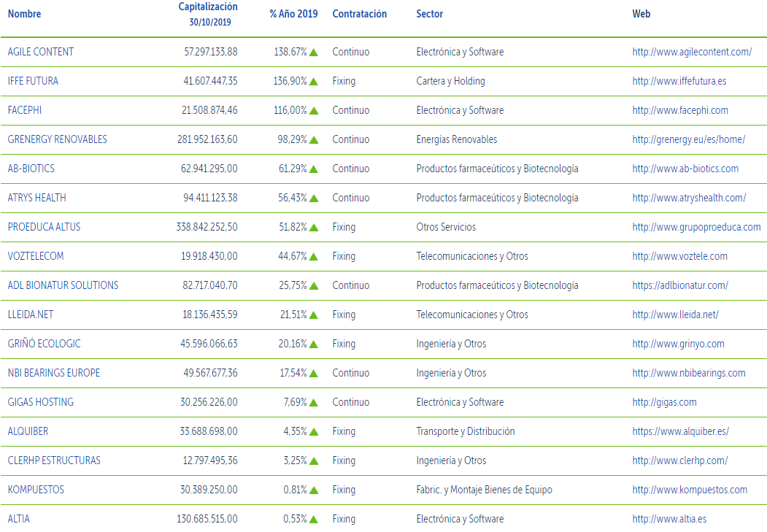The image size is (767, 532).
Task: Click green up arrow beside 98,29%
Action: pyautogui.click(x=314, y=140)
